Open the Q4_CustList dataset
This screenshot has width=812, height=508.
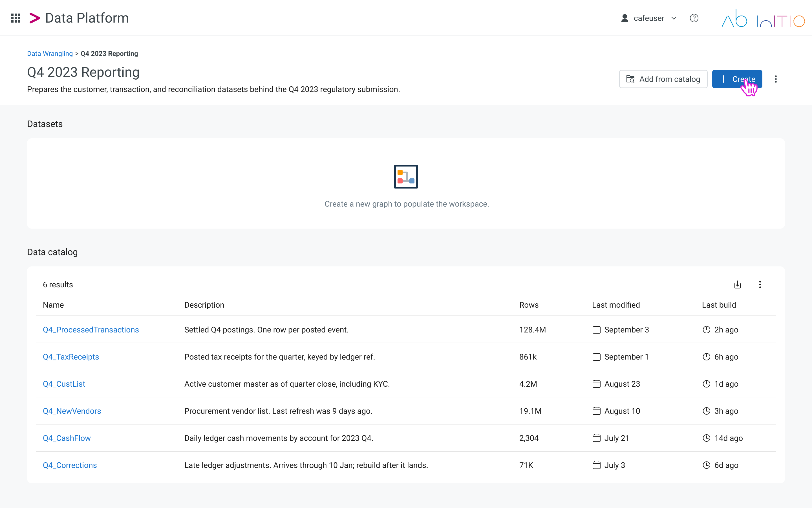point(64,384)
